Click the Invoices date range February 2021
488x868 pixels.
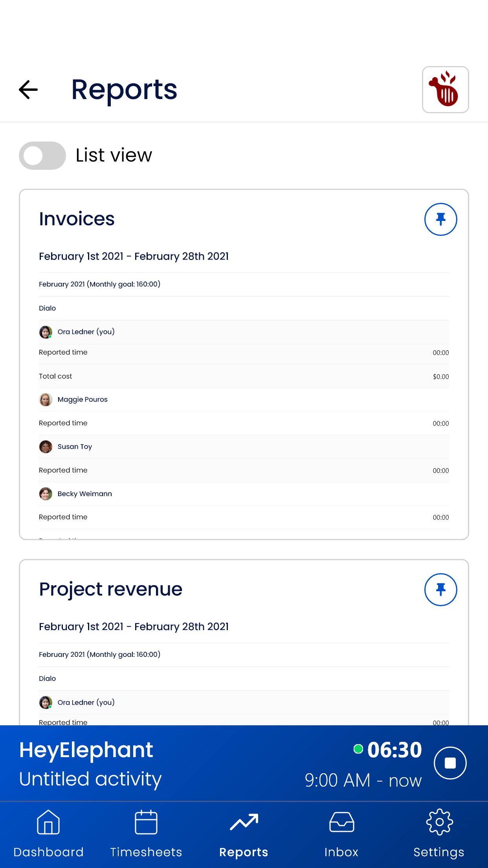(x=134, y=256)
